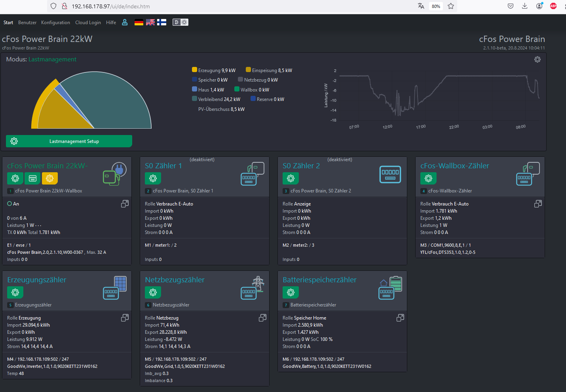Image resolution: width=566 pixels, height=392 pixels.
Task: Expand wallbox card popout icon
Action: click(x=125, y=204)
